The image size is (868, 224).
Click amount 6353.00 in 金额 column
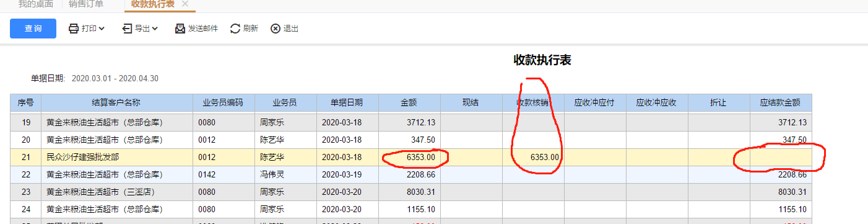421,158
